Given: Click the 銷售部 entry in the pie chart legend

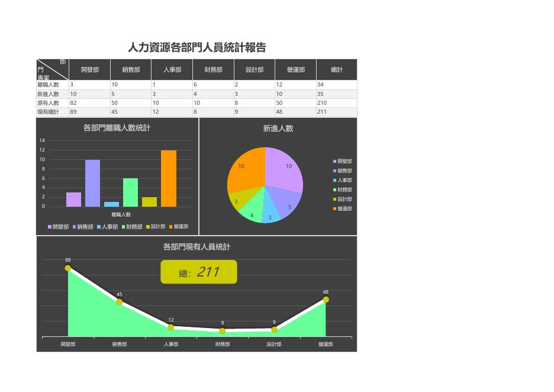Looking at the screenshot, I should tap(342, 171).
